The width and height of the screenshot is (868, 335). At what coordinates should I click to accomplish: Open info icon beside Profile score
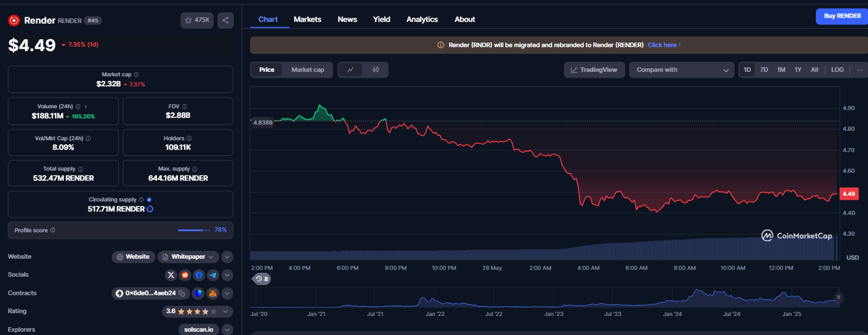point(53,230)
